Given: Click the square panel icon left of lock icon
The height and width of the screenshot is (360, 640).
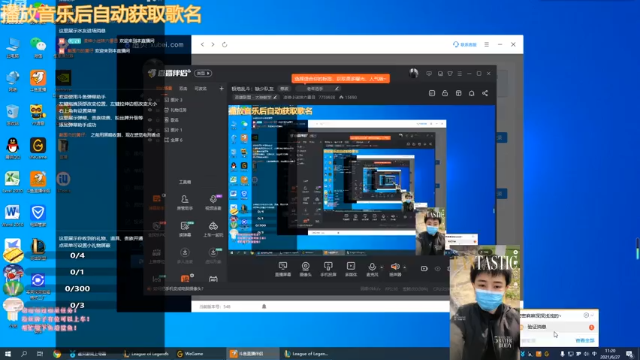Looking at the screenshot, I should point(432,93).
